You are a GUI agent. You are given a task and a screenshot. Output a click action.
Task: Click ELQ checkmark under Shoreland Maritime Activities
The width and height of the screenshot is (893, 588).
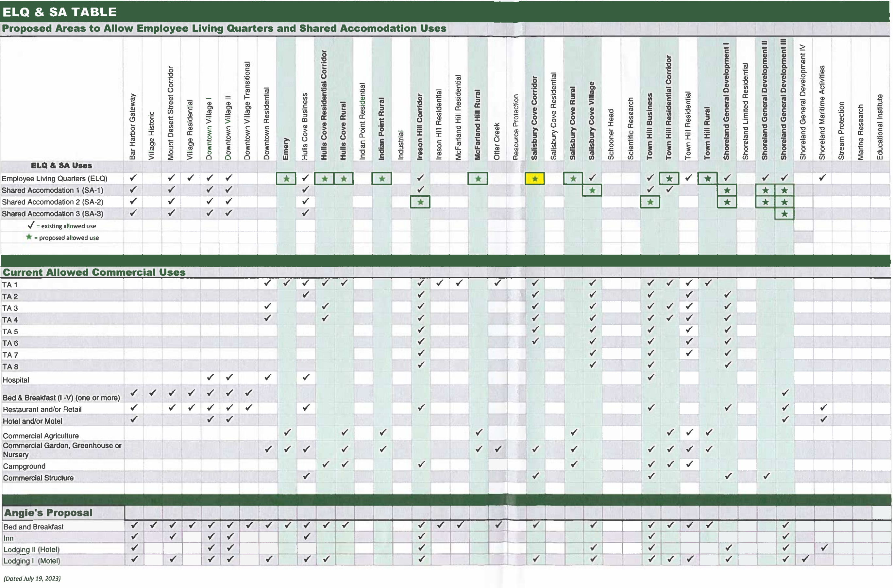pyautogui.click(x=822, y=178)
